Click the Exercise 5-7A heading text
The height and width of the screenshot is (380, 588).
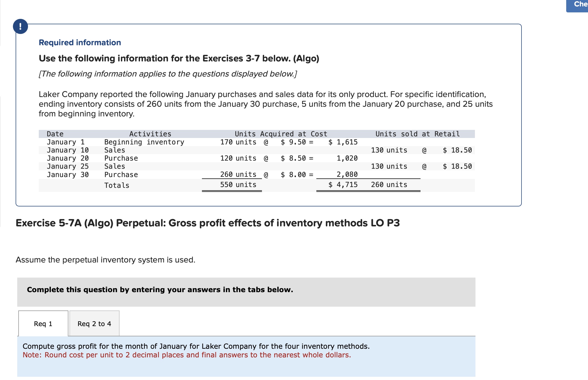pyautogui.click(x=208, y=223)
